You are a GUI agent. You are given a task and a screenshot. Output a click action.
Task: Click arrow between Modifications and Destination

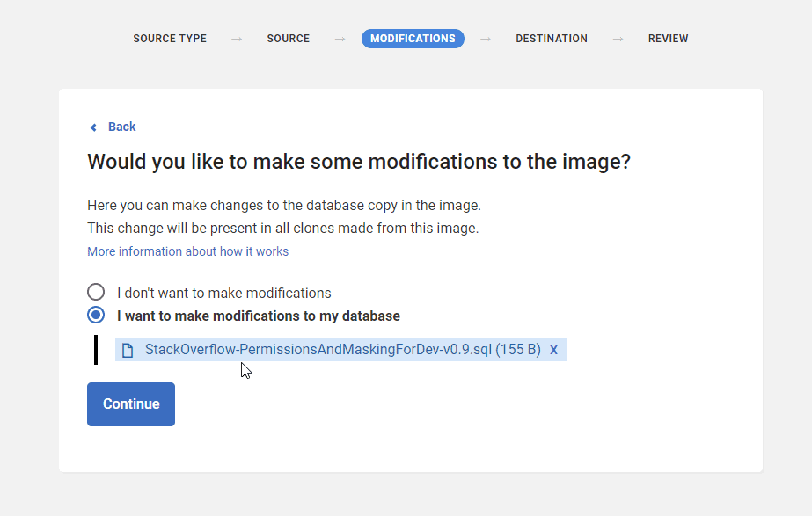pos(486,39)
